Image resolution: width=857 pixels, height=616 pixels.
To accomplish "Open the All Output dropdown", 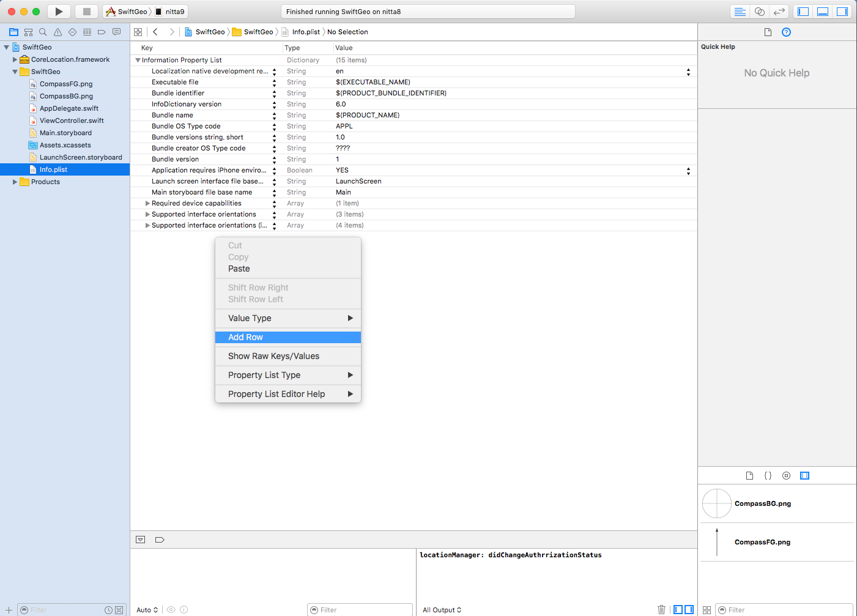I will tap(442, 610).
